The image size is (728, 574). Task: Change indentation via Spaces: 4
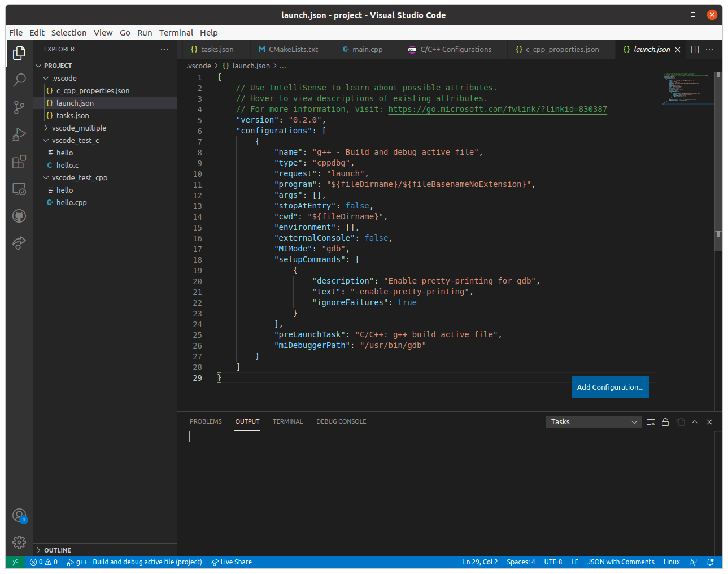[x=521, y=562]
